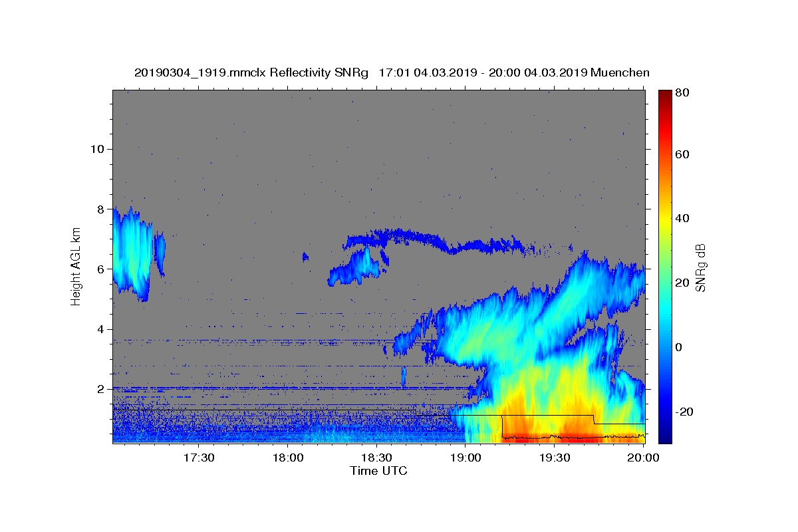Click the 20:00 time tick label
The width and height of the screenshot is (798, 532).
coord(644,458)
